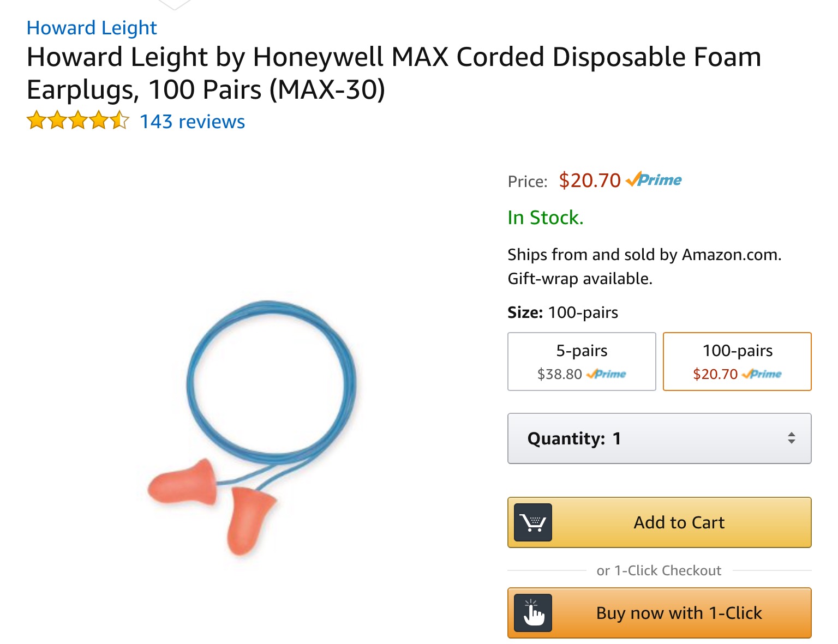Open the Howard Leight brand link
Viewport: 838px width, 644px height.
click(x=92, y=28)
